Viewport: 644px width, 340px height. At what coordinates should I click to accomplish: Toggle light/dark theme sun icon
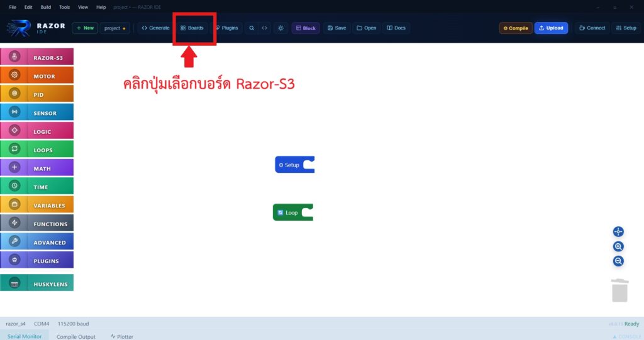pos(280,28)
